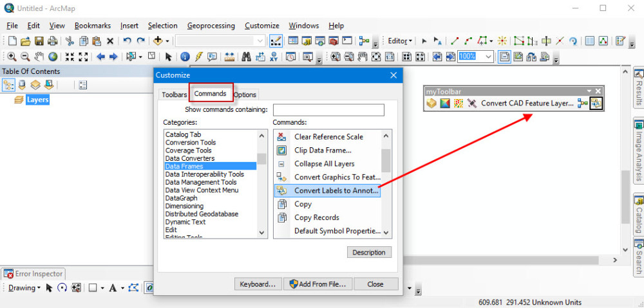Toggle List By Visibility view

pos(35,85)
